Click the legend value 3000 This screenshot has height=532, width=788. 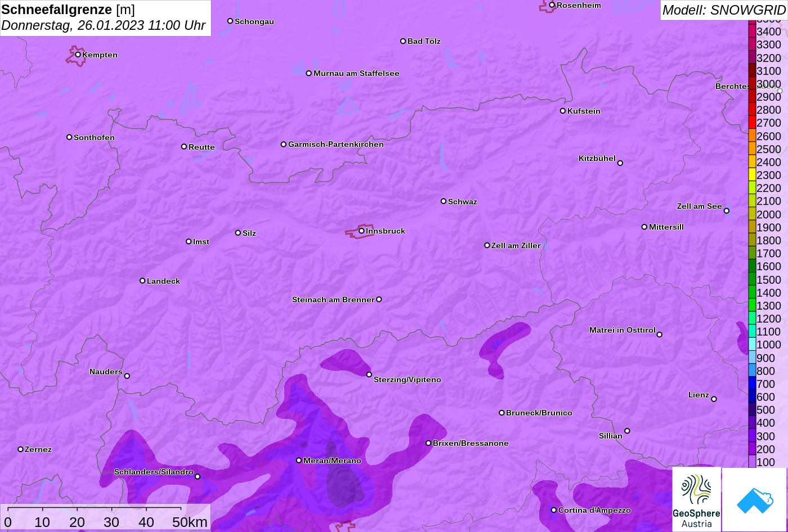769,84
